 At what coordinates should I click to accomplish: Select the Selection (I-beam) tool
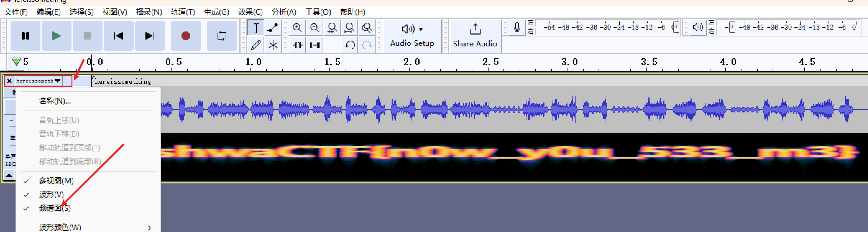click(256, 28)
